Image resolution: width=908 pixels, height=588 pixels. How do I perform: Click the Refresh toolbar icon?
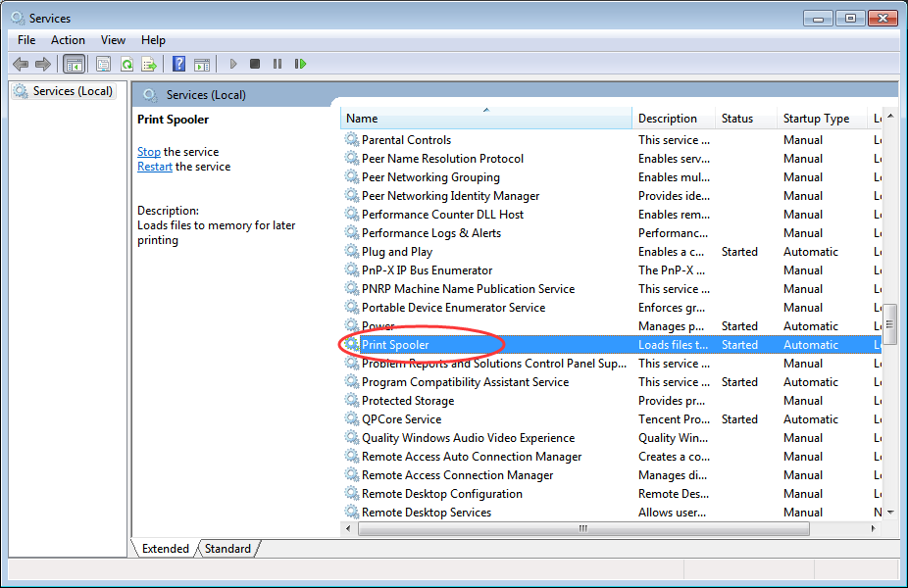126,64
